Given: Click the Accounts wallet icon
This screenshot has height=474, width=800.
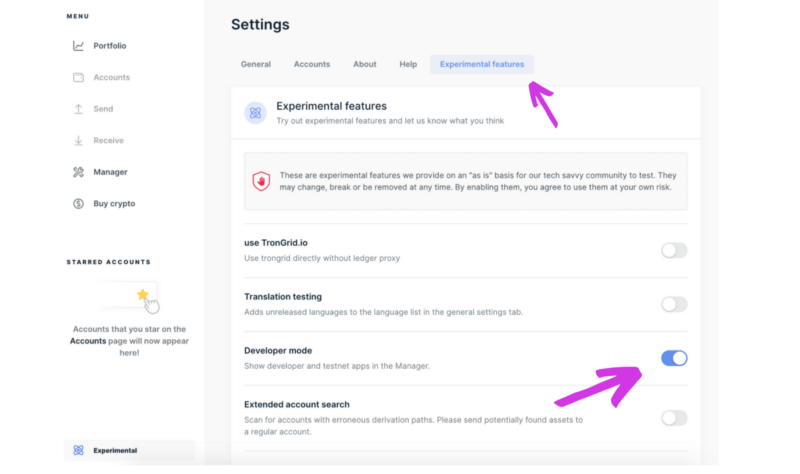Looking at the screenshot, I should [x=78, y=78].
